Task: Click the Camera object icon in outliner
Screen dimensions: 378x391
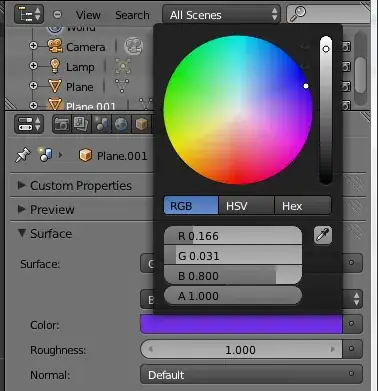Action: pyautogui.click(x=55, y=46)
